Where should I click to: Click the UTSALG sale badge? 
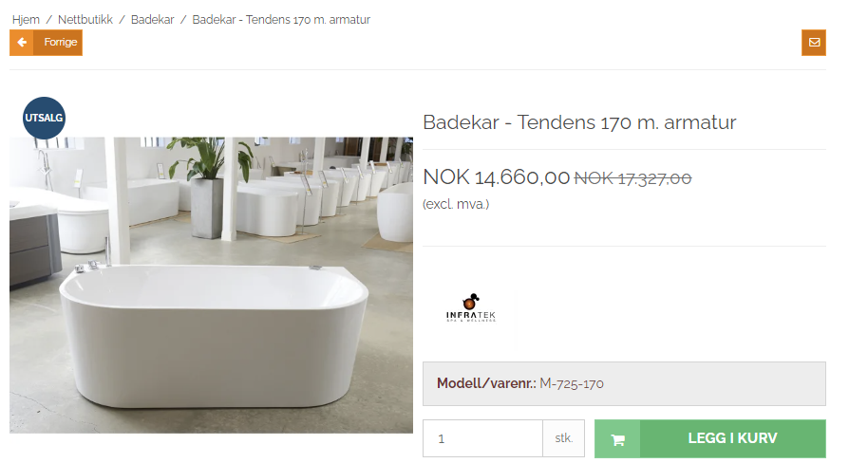(44, 118)
